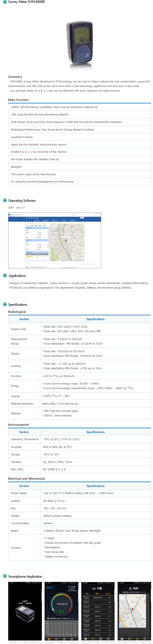
Task: Open the SVM-pro 1.0 software screenshot
Action: (55, 241)
